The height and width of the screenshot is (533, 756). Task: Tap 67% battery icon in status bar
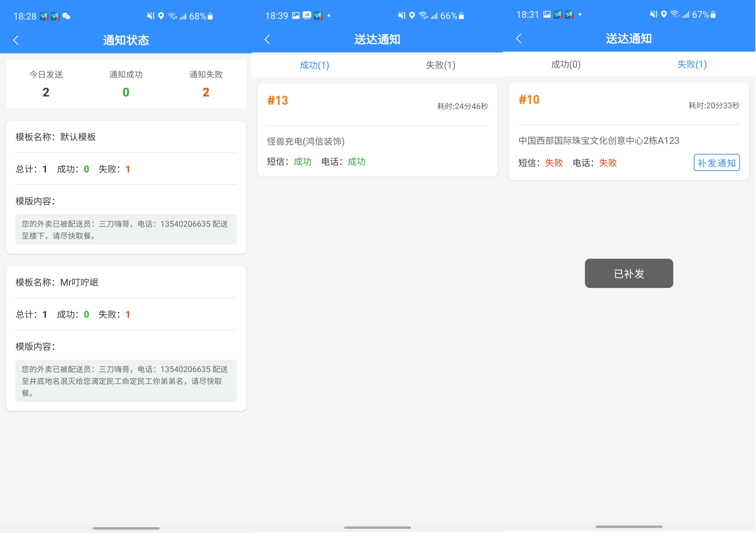tap(713, 15)
